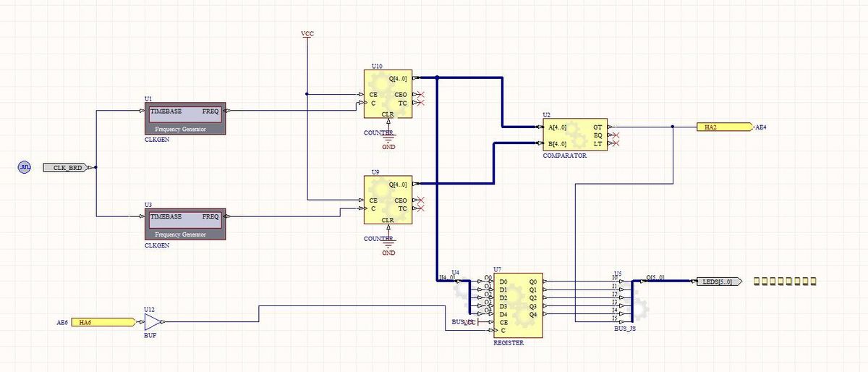This screenshot has height=372, width=868.
Task: Select the U9 counter component
Action: (x=387, y=201)
